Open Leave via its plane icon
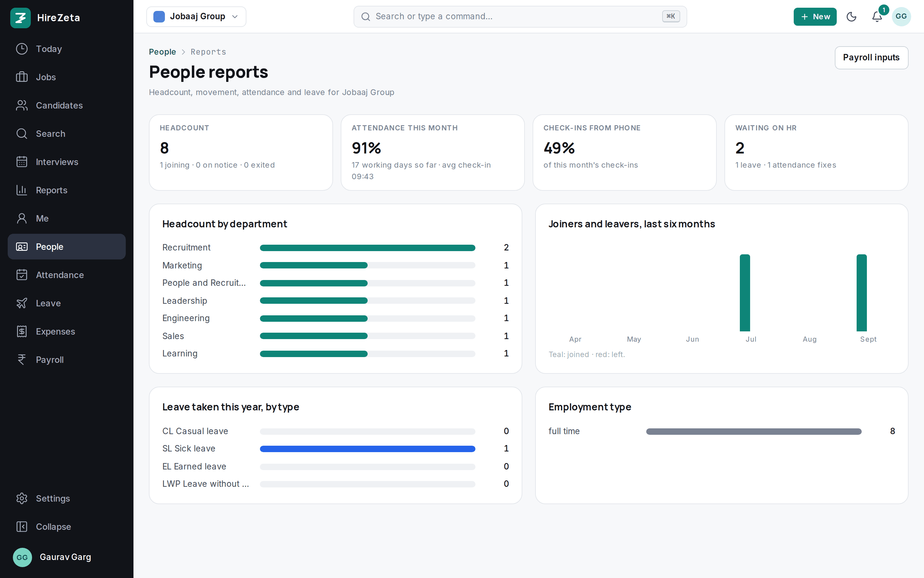Screen dimensions: 924x578 click(22, 303)
